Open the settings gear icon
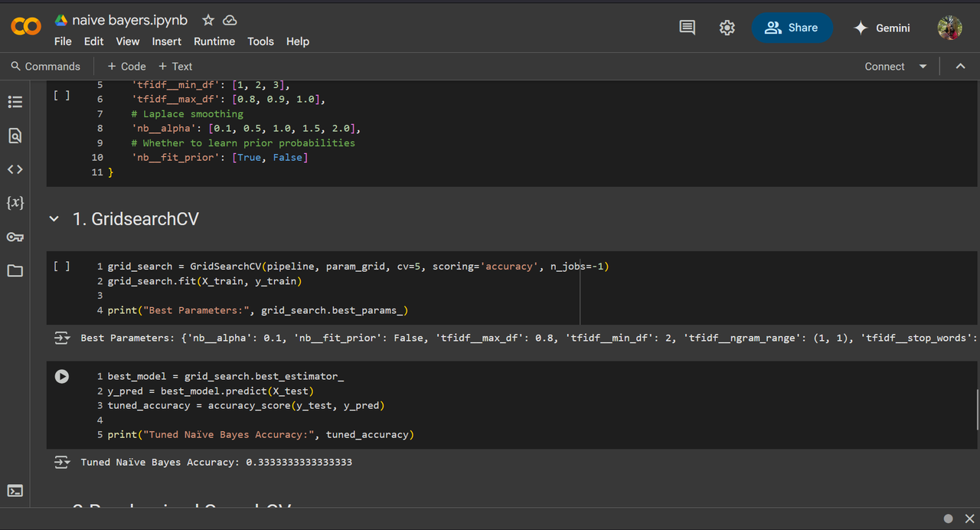 tap(727, 28)
